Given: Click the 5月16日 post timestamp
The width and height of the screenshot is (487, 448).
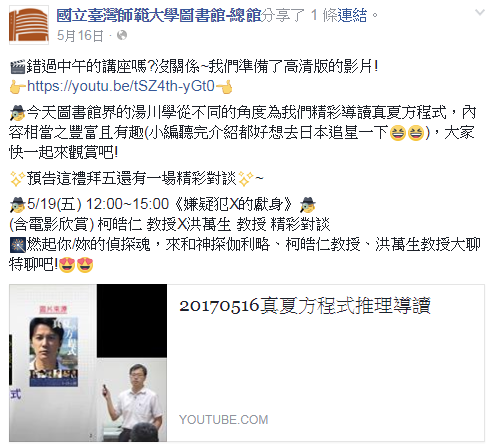Looking at the screenshot, I should click(x=80, y=36).
